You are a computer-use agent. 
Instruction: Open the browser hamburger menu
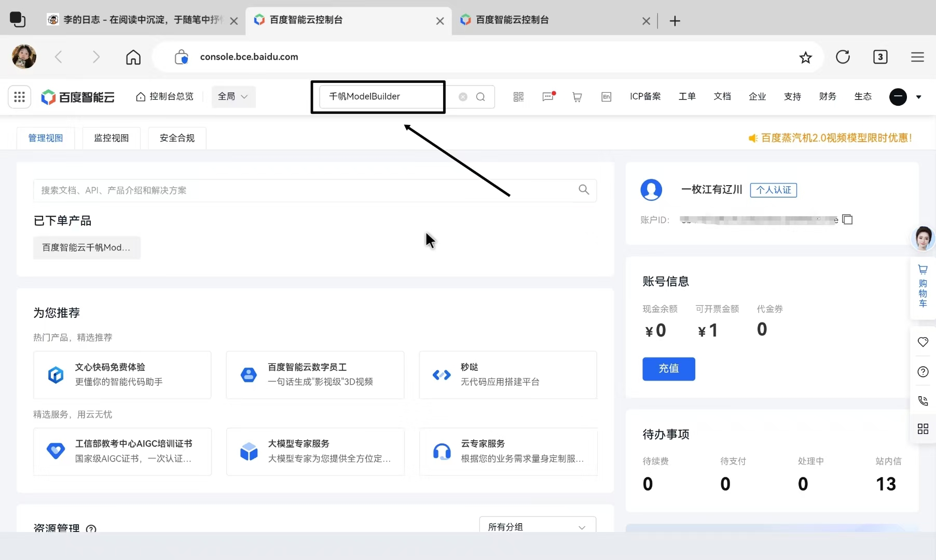coord(917,57)
